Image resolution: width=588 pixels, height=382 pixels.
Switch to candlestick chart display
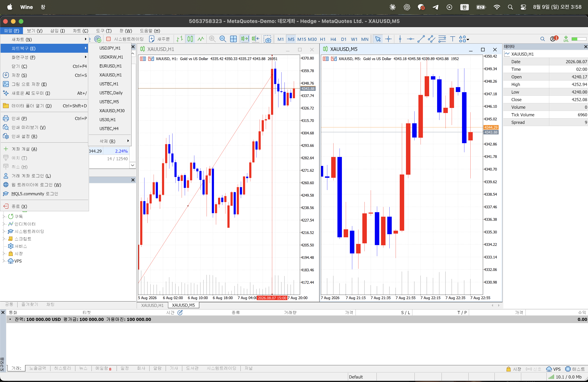[x=190, y=39]
